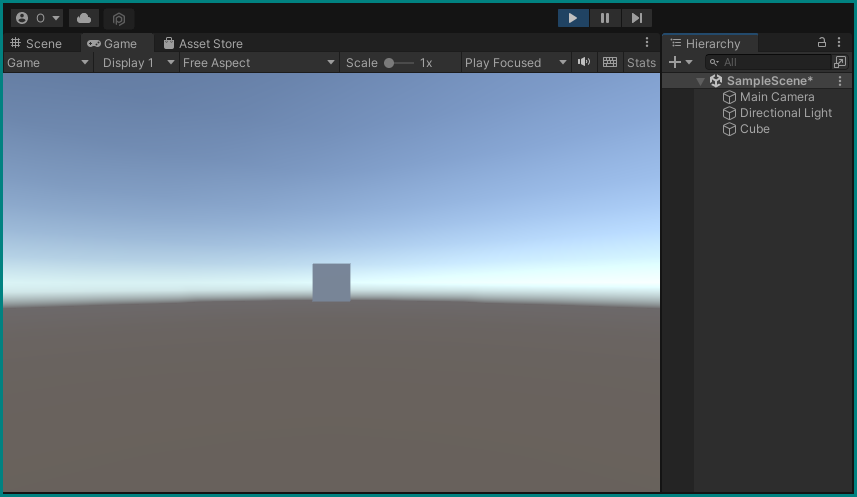Collapse the SampleScene tree
Viewport: 857px width, 497px height.
701,81
